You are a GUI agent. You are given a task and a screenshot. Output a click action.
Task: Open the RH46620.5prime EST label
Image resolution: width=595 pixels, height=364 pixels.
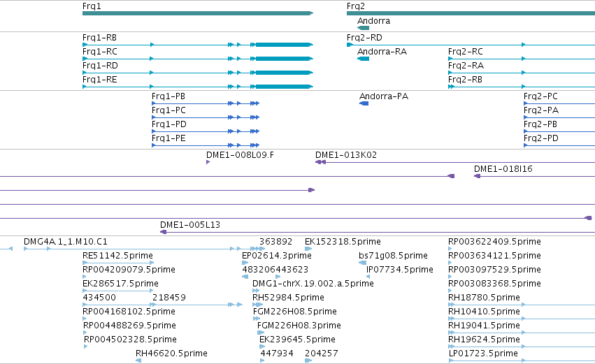click(x=171, y=354)
